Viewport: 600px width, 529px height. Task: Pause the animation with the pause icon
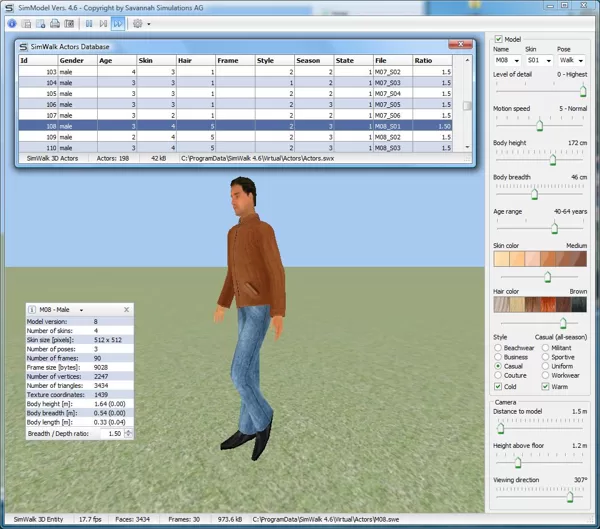tap(89, 24)
